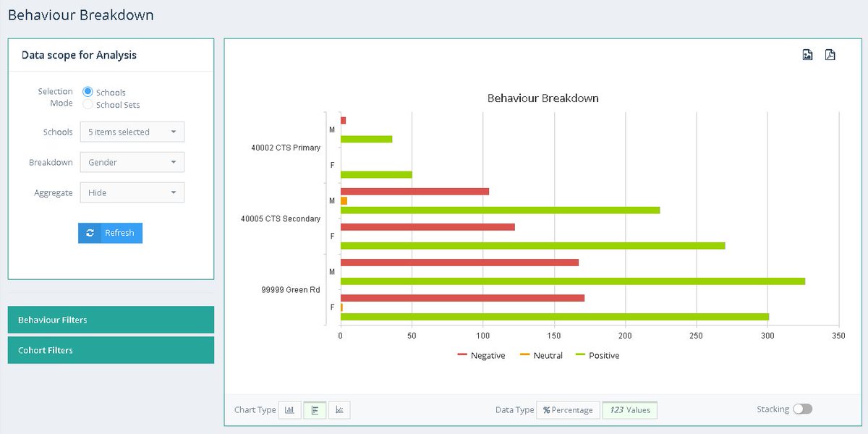Export chart as image icon
This screenshot has width=868, height=434.
coord(808,55)
